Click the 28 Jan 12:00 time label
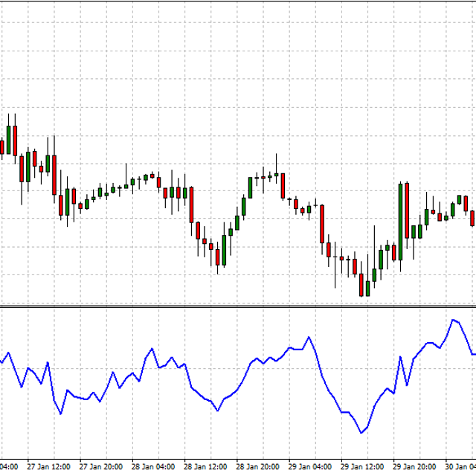This screenshot has width=476, height=476. (205, 467)
